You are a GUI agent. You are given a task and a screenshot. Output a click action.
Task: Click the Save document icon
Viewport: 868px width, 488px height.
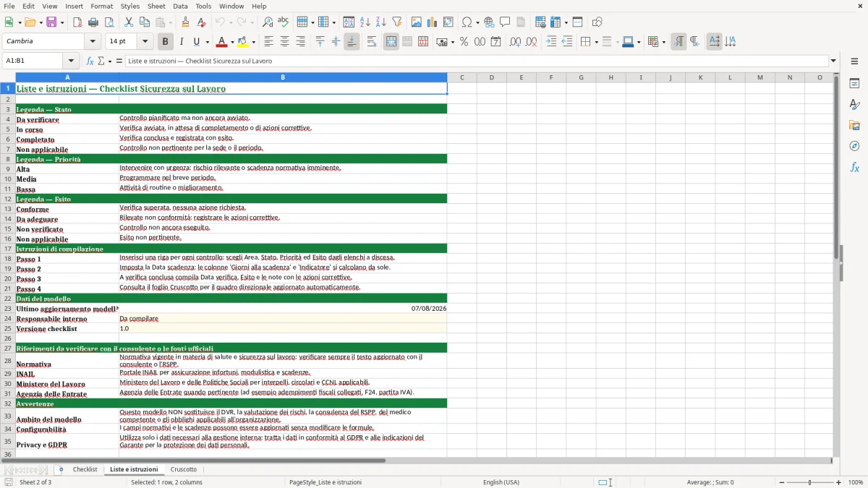tap(51, 22)
